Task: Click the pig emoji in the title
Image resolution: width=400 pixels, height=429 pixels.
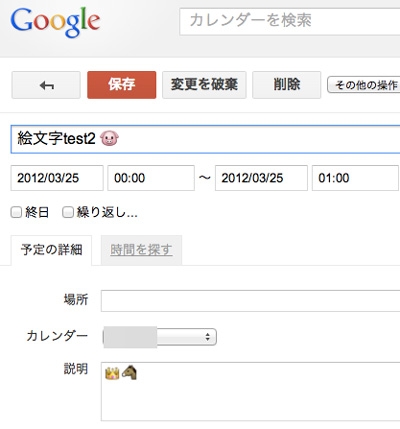Action: tap(109, 138)
